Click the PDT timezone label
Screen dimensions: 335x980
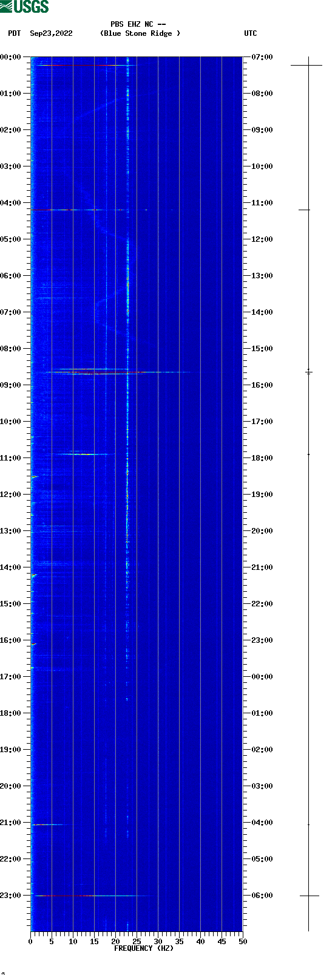(x=14, y=33)
